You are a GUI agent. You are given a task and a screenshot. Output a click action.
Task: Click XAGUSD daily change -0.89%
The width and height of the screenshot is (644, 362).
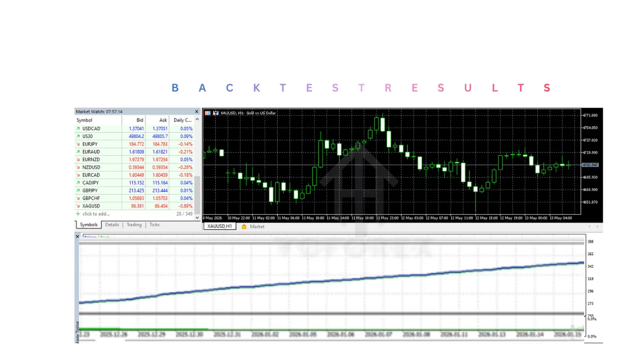click(186, 206)
